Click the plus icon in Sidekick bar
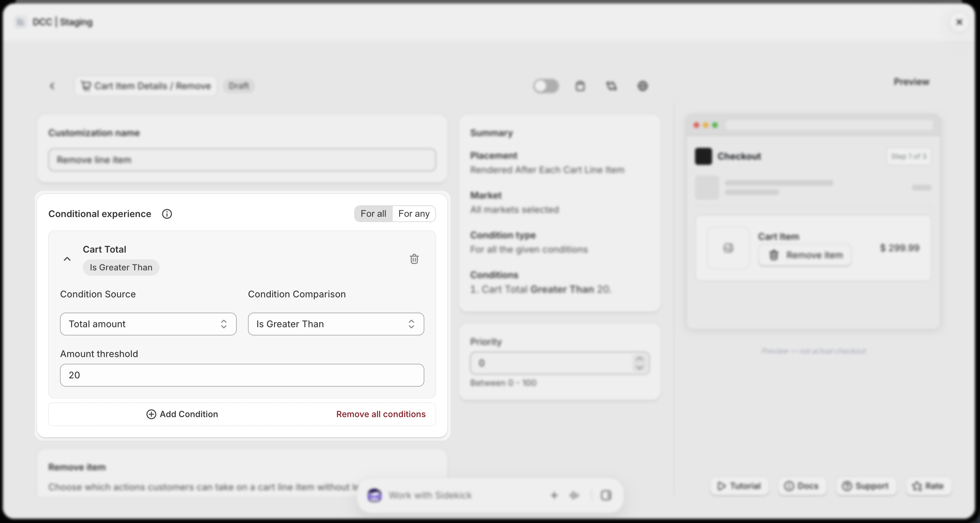Viewport: 980px width, 523px height. point(554,495)
